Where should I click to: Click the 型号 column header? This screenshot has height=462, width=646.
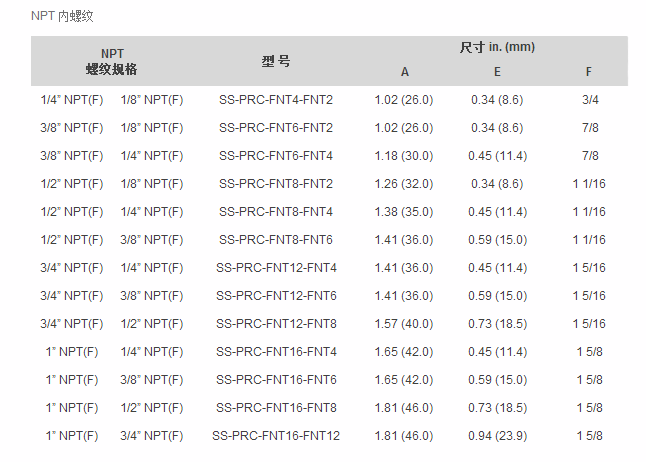[276, 61]
